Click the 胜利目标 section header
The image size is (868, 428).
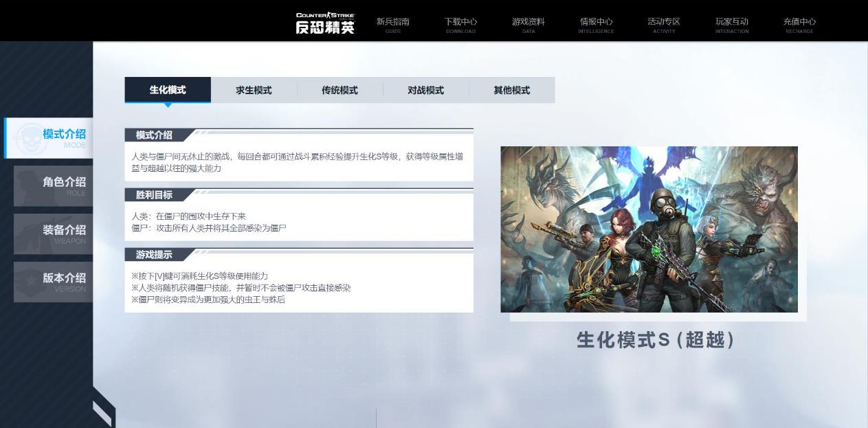(154, 195)
